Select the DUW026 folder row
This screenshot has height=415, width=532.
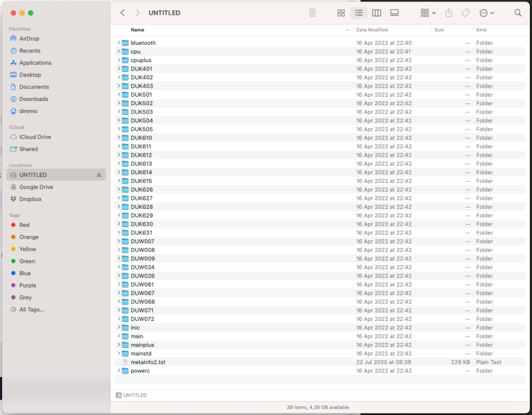[320, 276]
